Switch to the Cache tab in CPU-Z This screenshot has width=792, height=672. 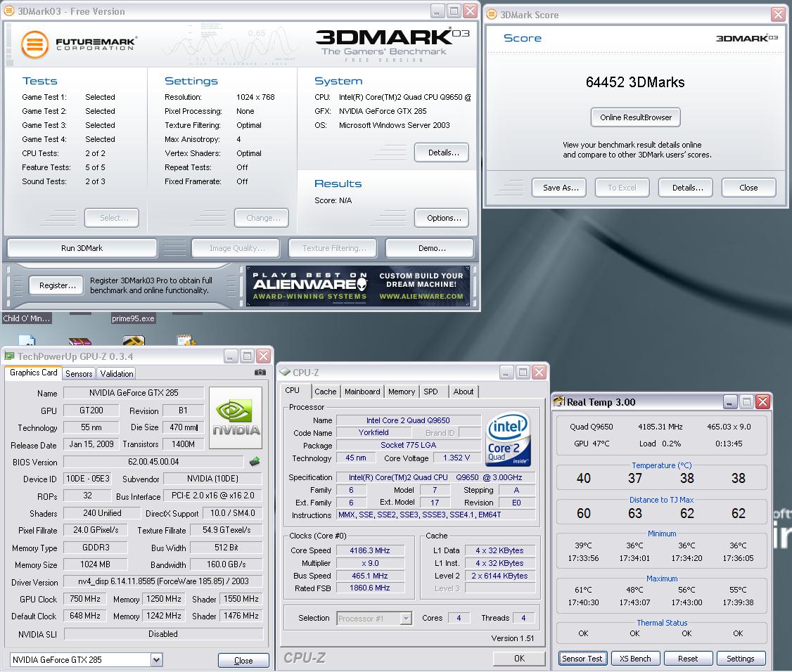pos(325,392)
